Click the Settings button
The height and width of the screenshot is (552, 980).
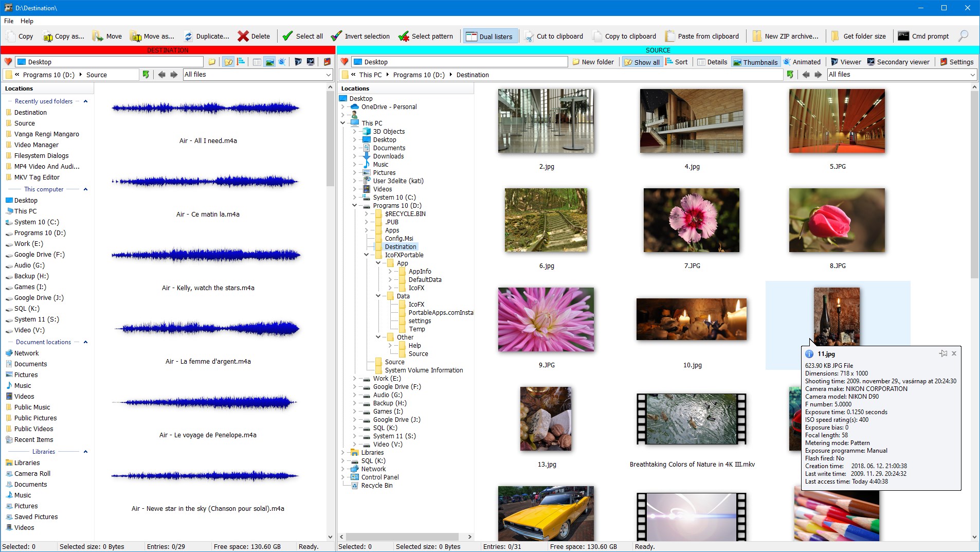[956, 62]
